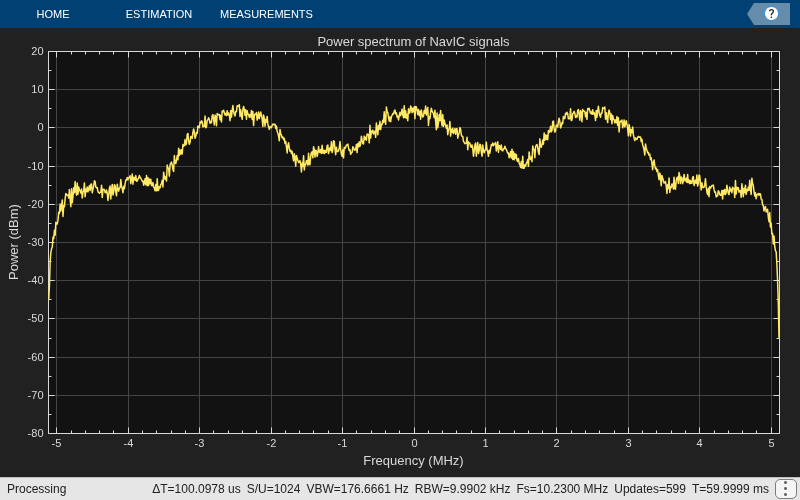Open the status bar three-dots options menu
800x500 pixels.
tap(784, 489)
